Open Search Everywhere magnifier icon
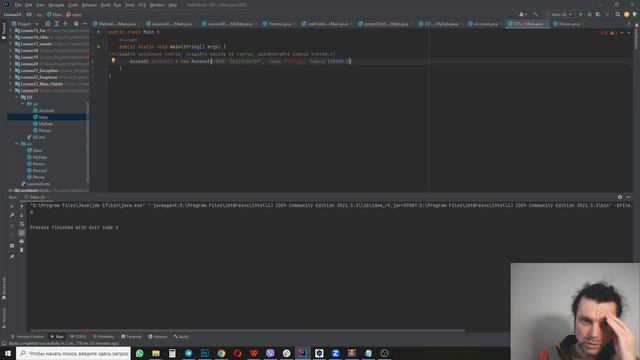Viewport: 640px width, 360px height. (618, 14)
